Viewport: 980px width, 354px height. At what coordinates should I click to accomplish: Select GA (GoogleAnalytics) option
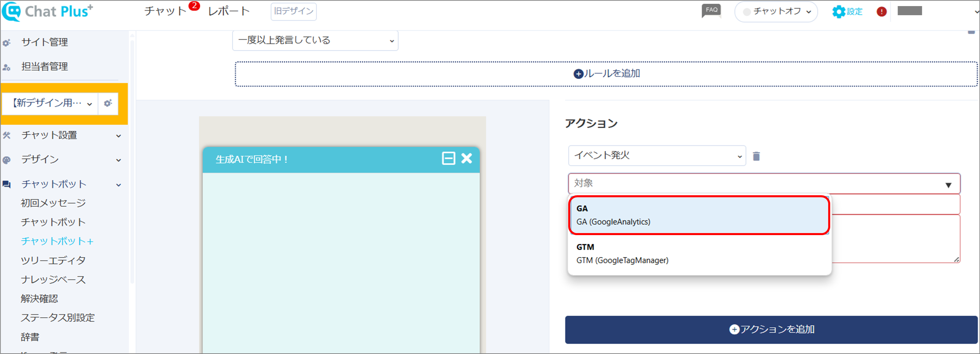click(699, 215)
